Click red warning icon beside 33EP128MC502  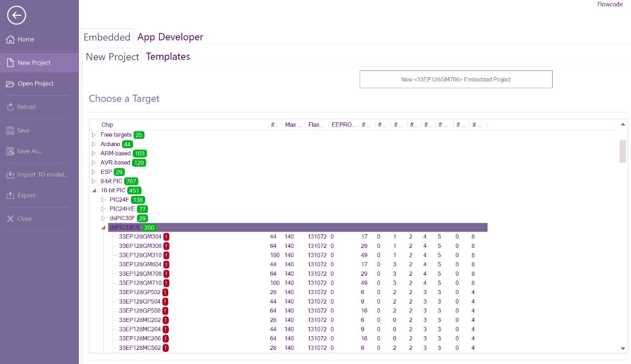[x=166, y=348]
